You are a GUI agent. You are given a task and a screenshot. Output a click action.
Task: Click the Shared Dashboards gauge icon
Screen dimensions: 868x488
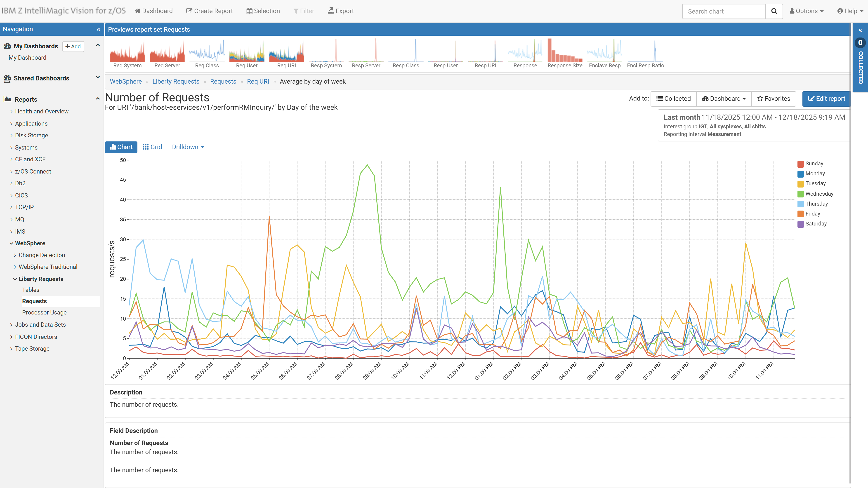7,78
